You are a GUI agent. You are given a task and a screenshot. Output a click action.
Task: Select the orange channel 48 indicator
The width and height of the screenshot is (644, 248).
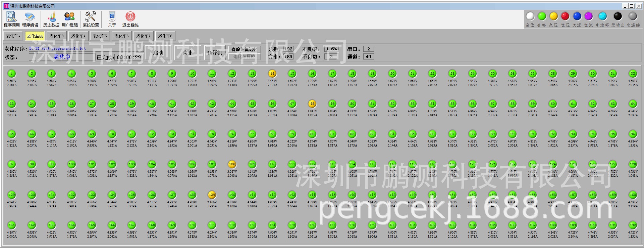point(312,104)
